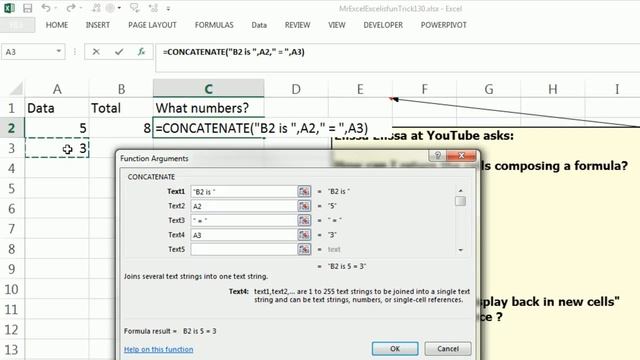Select row 10 header
The height and width of the screenshot is (360, 640).
[11, 289]
